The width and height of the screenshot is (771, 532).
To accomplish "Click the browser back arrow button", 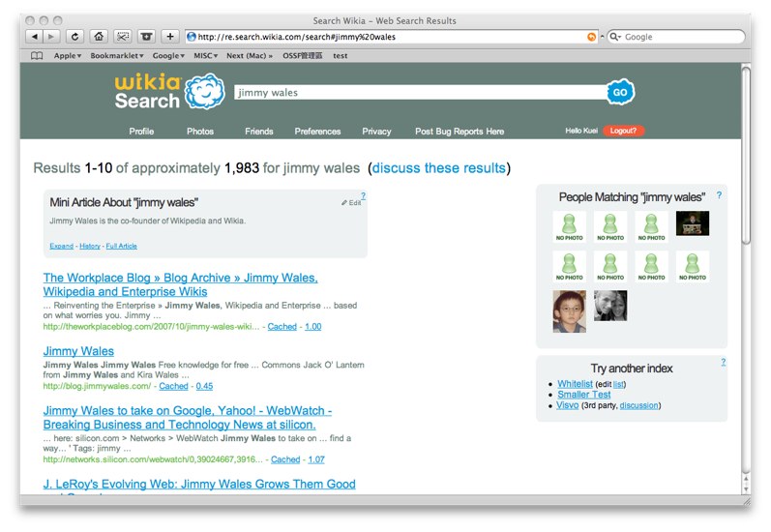I will coord(34,37).
